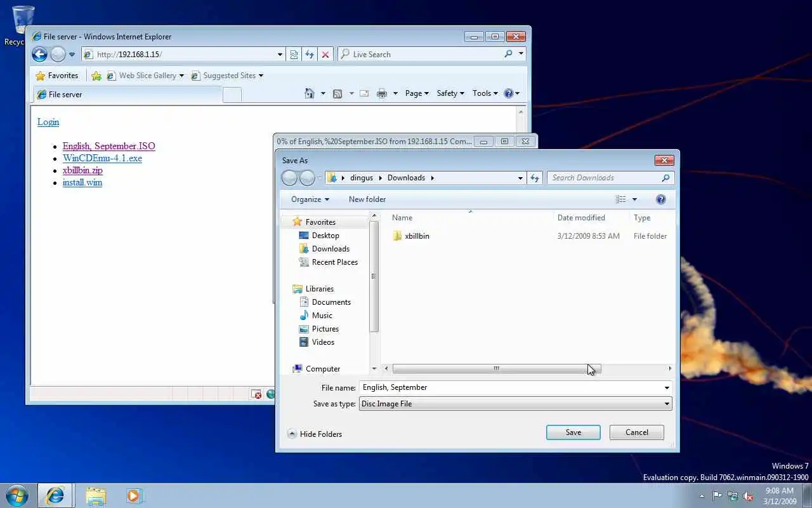This screenshot has width=812, height=508.
Task: Click the blocked content icon in IE status bar
Action: coord(256,394)
